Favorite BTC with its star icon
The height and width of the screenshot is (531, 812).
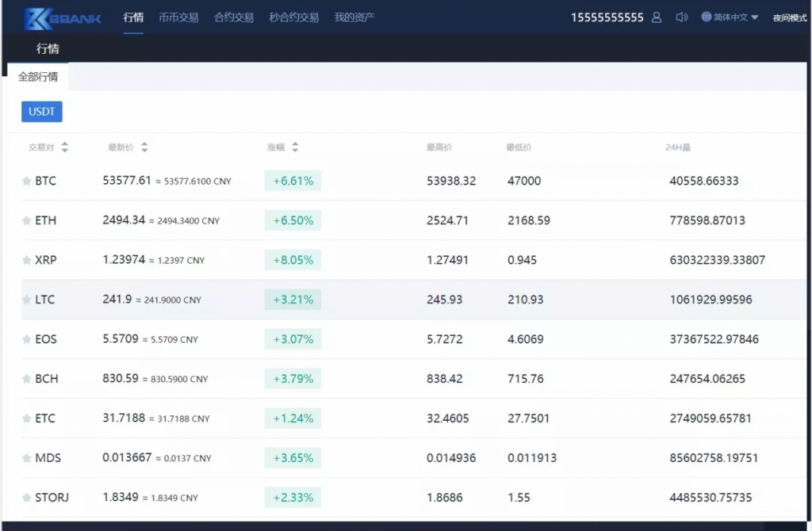click(26, 181)
